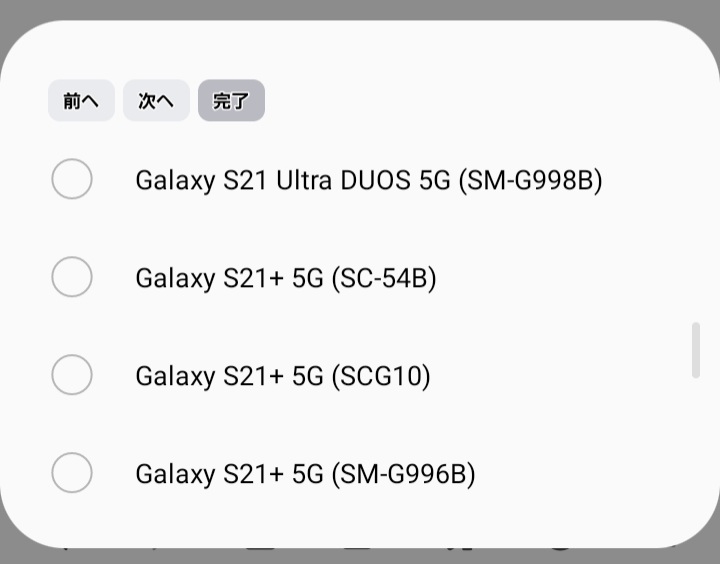Tap the 次へ (next) button
Screen dimensions: 720x564
point(156,100)
